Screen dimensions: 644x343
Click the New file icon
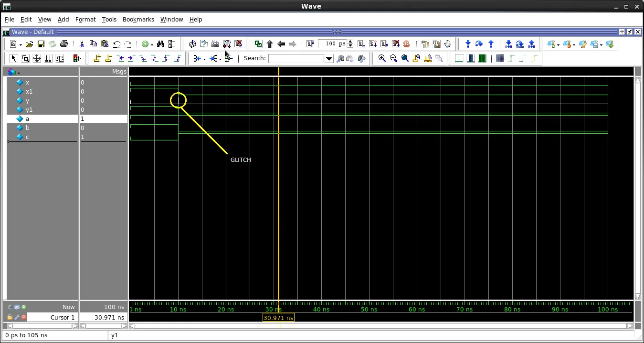tap(13, 44)
